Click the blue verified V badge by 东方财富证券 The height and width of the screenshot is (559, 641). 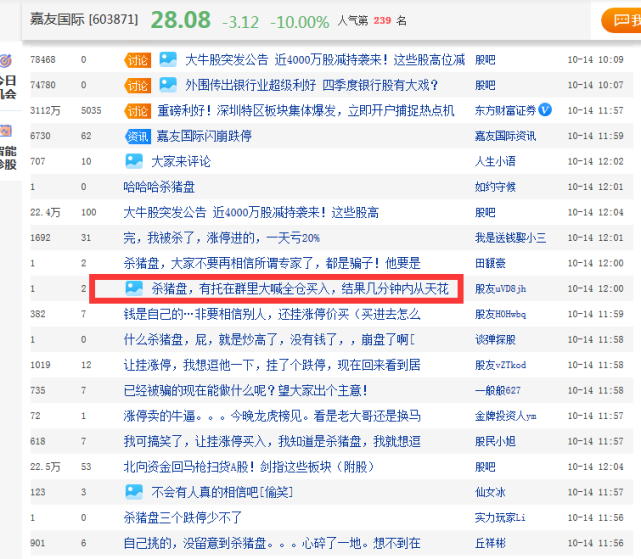[x=545, y=110]
